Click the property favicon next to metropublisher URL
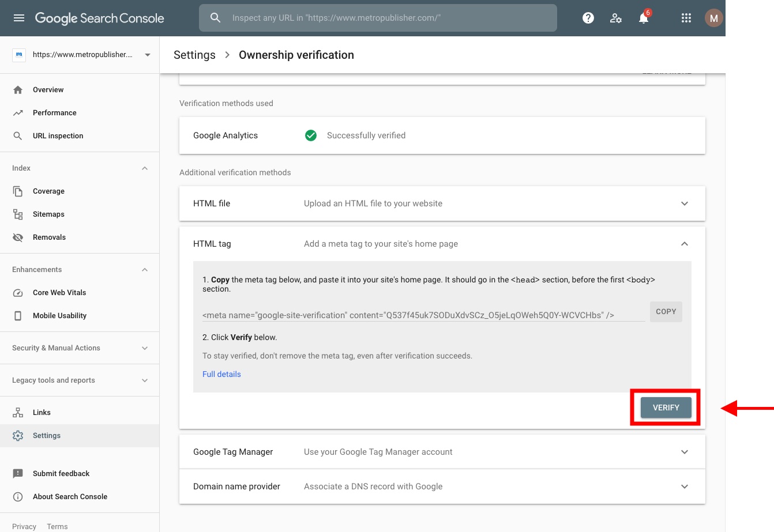Image resolution: width=774 pixels, height=532 pixels. [19, 55]
